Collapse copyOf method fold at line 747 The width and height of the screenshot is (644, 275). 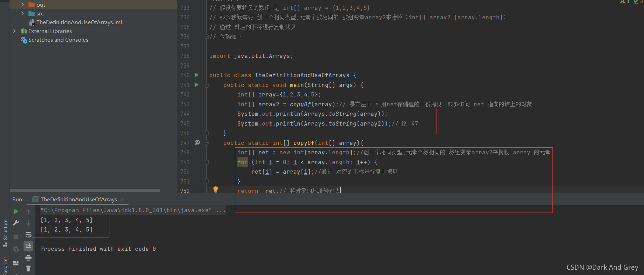tap(207, 143)
